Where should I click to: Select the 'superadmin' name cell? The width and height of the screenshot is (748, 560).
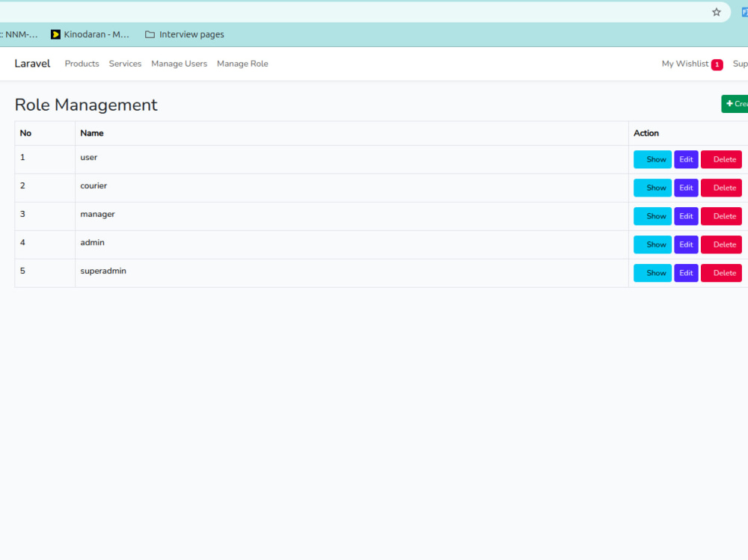352,273
